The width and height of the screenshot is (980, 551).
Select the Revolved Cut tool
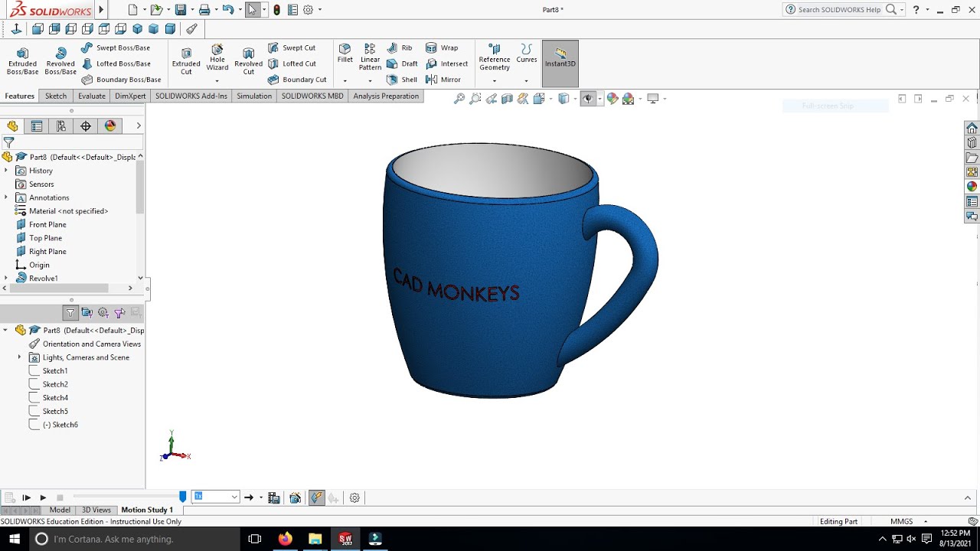click(x=248, y=61)
